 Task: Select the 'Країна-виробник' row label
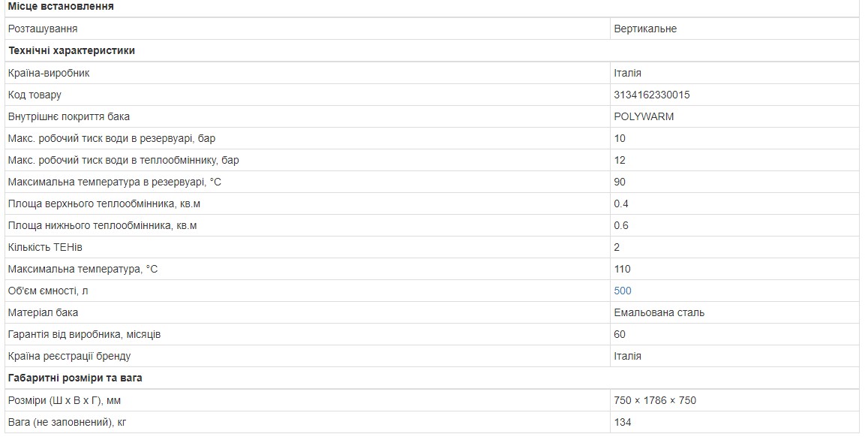(x=49, y=73)
